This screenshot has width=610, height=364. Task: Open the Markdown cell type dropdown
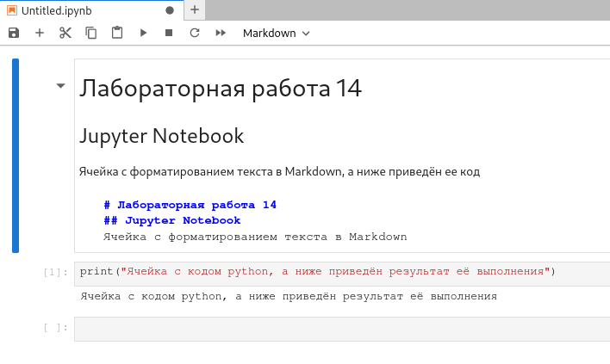[x=276, y=33]
